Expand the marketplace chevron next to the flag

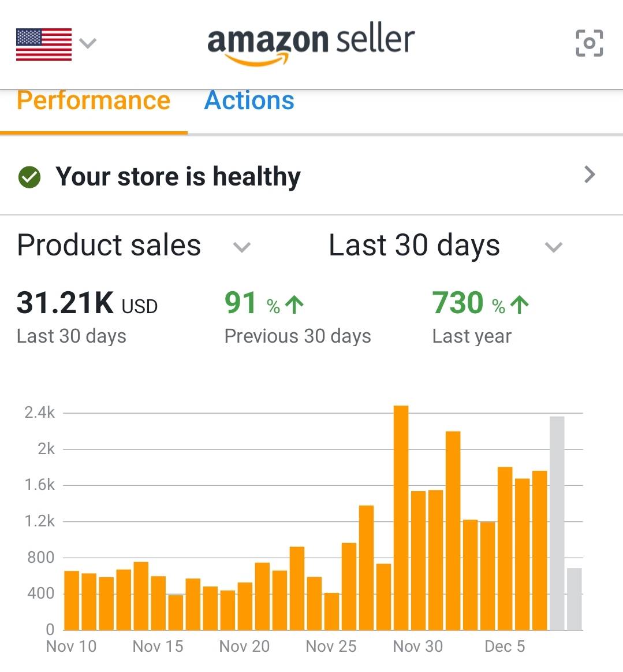88,43
